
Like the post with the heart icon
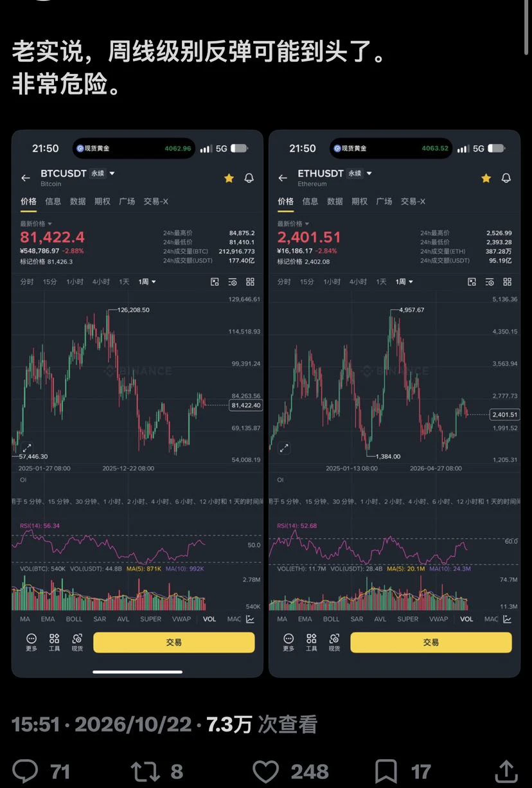coord(265,771)
